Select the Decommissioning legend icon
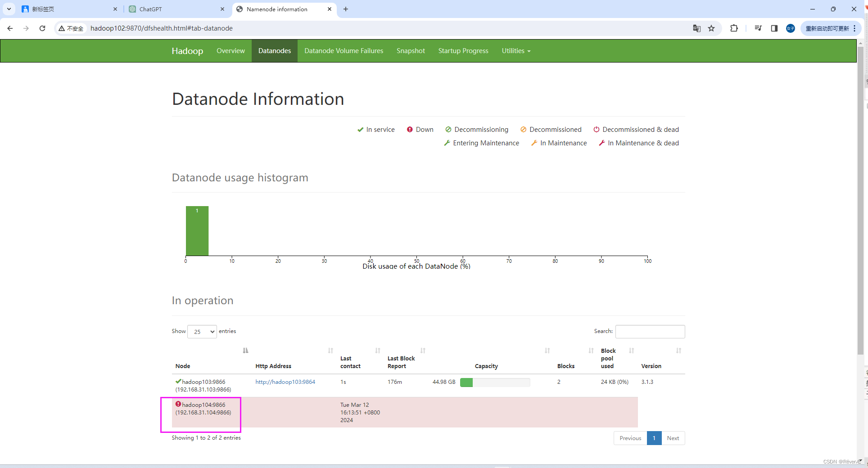 (x=448, y=130)
